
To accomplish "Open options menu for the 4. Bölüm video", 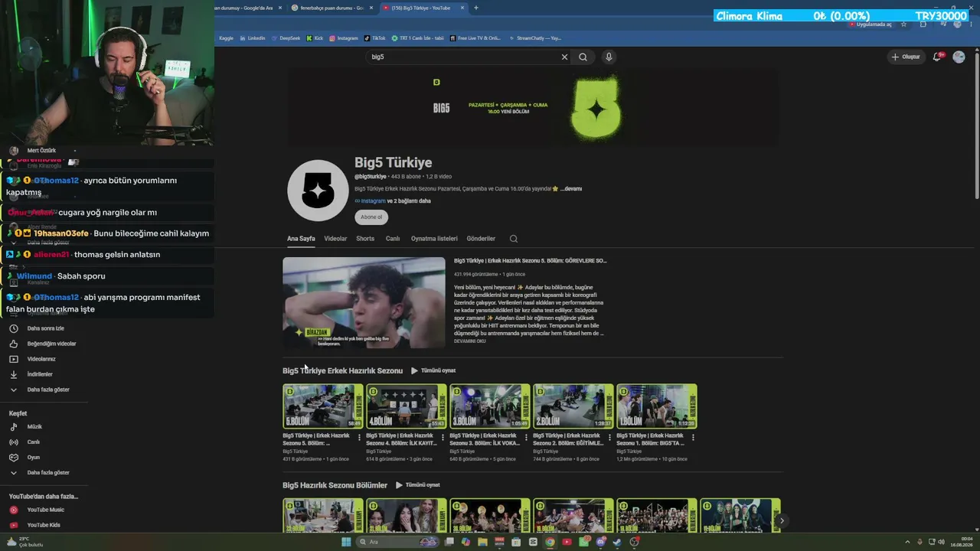I will (443, 438).
